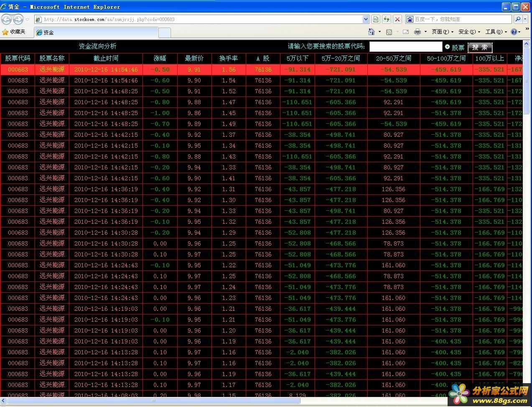Screen dimensions: 532x407
Task: Click the page icon in the address bar
Action: coord(38,19)
